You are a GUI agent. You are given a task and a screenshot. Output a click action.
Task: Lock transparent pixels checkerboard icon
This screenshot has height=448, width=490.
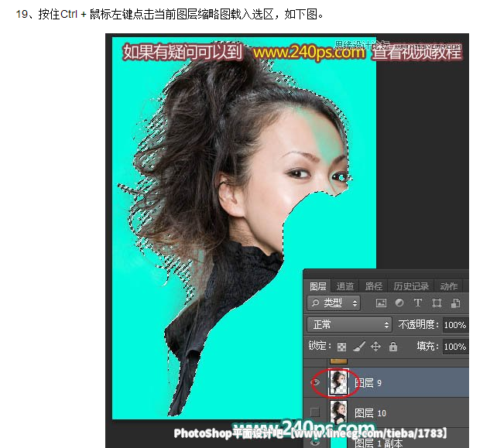pyautogui.click(x=341, y=347)
